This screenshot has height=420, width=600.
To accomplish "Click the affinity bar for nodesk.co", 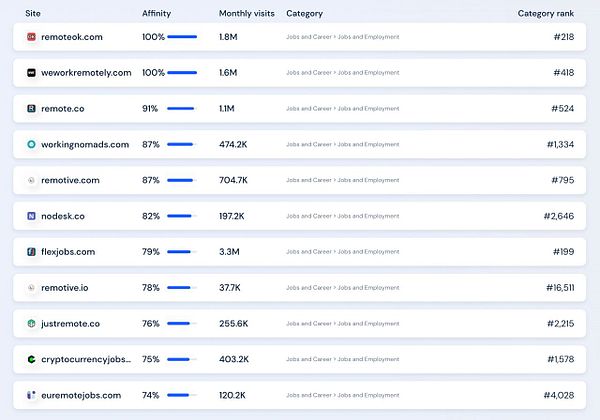I will click(x=182, y=216).
